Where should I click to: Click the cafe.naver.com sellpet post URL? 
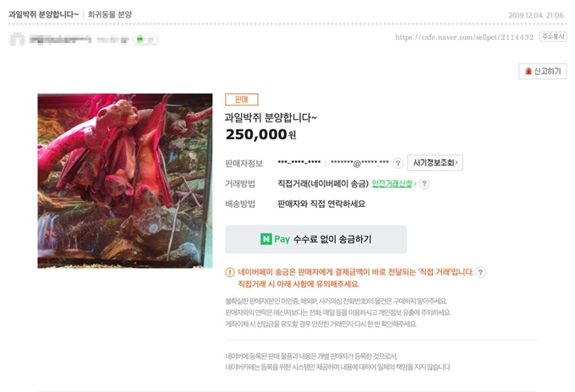click(x=464, y=37)
